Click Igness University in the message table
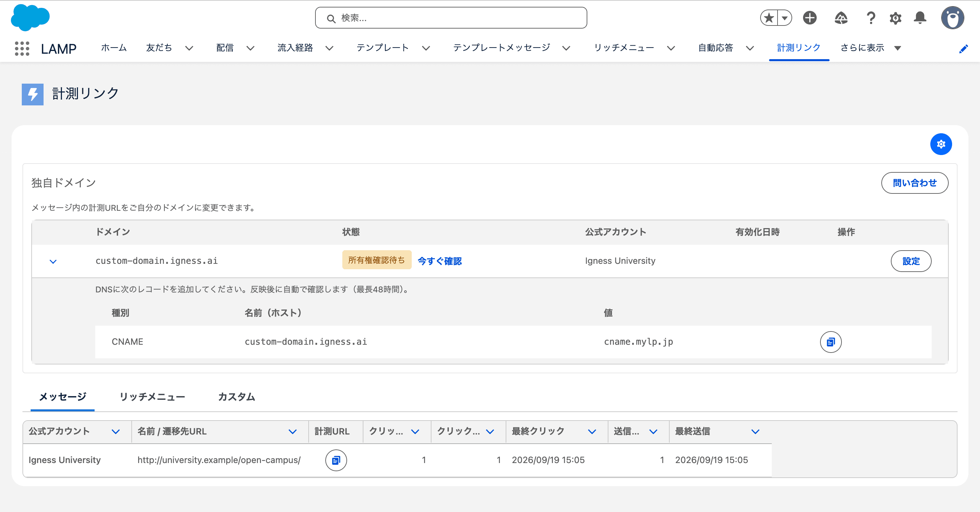This screenshot has width=980, height=512. pyautogui.click(x=65, y=460)
